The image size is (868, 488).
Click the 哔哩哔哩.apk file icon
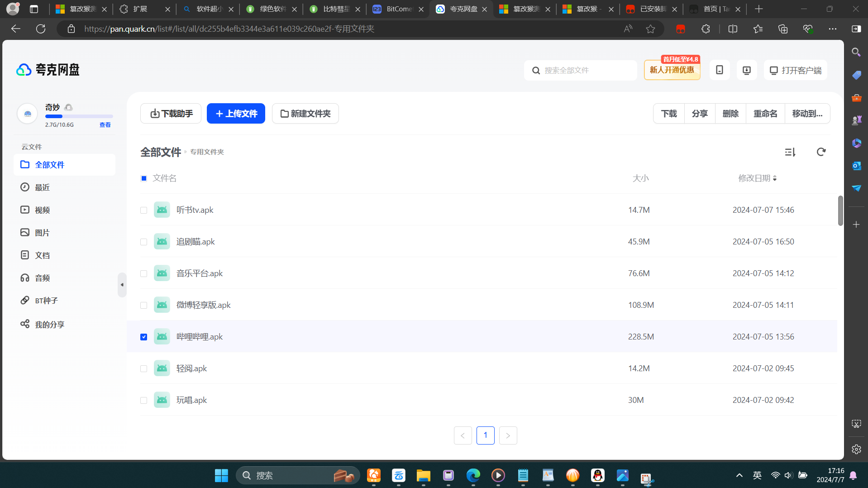(x=162, y=337)
